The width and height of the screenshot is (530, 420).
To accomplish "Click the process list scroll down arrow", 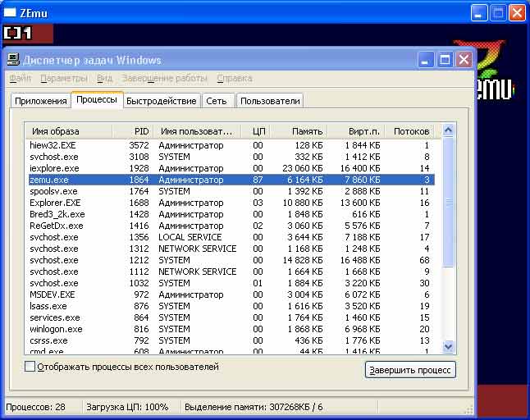I will (x=448, y=346).
